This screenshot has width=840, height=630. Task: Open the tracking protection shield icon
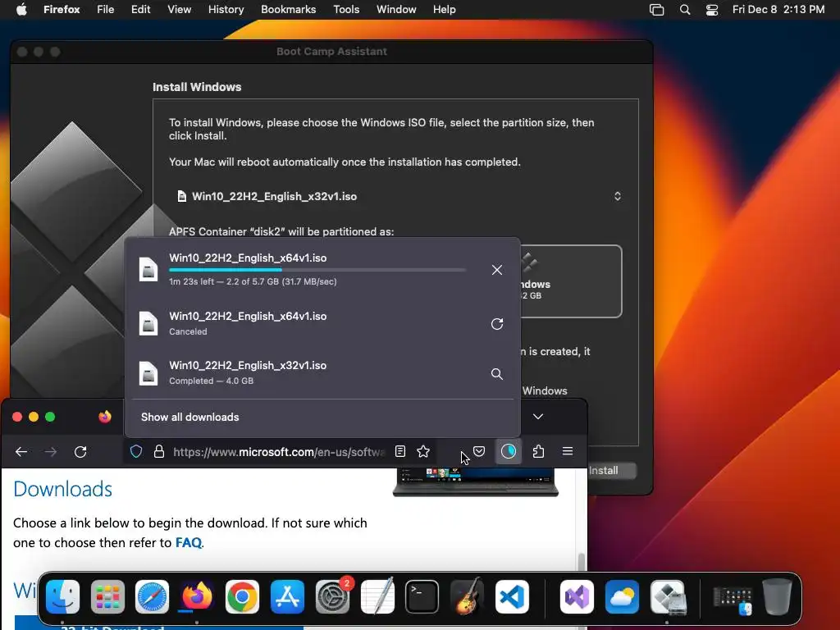tap(136, 452)
